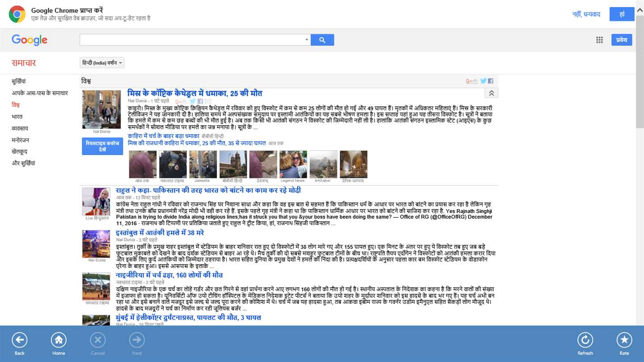Open the InKhabar thumbnail image

(323, 164)
